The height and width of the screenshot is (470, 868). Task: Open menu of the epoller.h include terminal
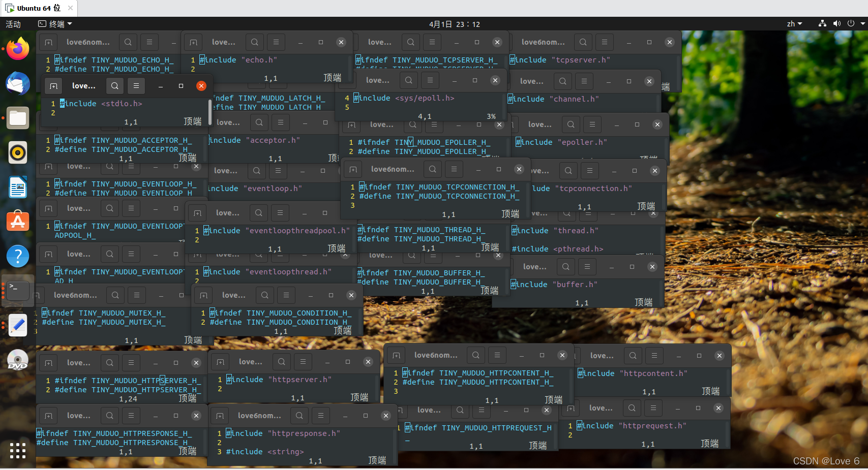tap(592, 124)
